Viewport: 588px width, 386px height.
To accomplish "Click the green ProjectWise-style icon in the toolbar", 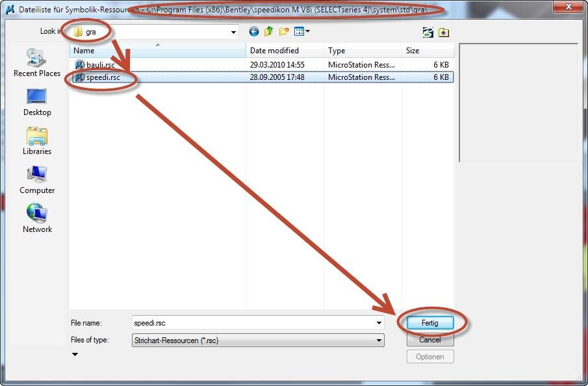I will pyautogui.click(x=428, y=32).
